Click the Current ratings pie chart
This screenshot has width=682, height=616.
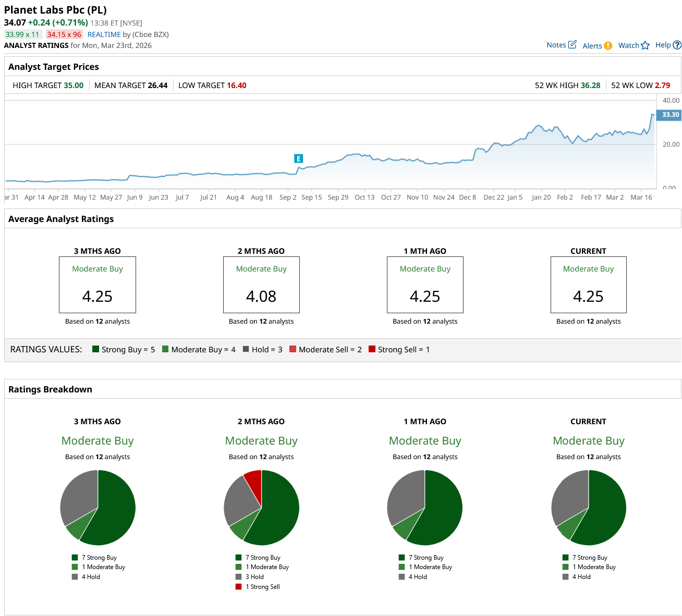pyautogui.click(x=588, y=508)
